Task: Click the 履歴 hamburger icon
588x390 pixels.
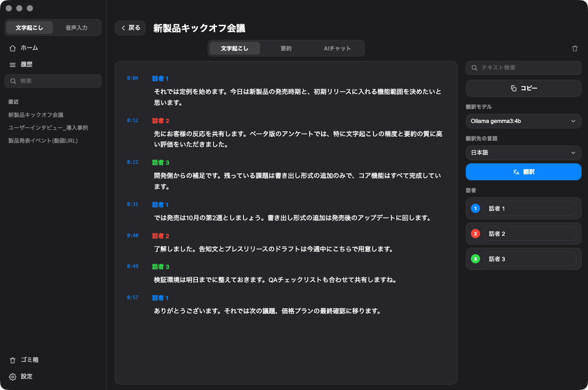Action: click(x=12, y=65)
